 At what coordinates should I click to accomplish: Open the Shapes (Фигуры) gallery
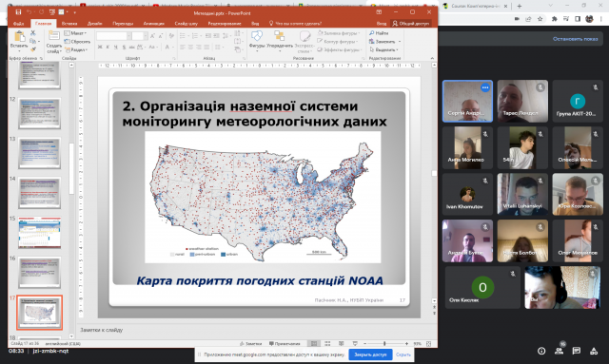click(x=257, y=36)
